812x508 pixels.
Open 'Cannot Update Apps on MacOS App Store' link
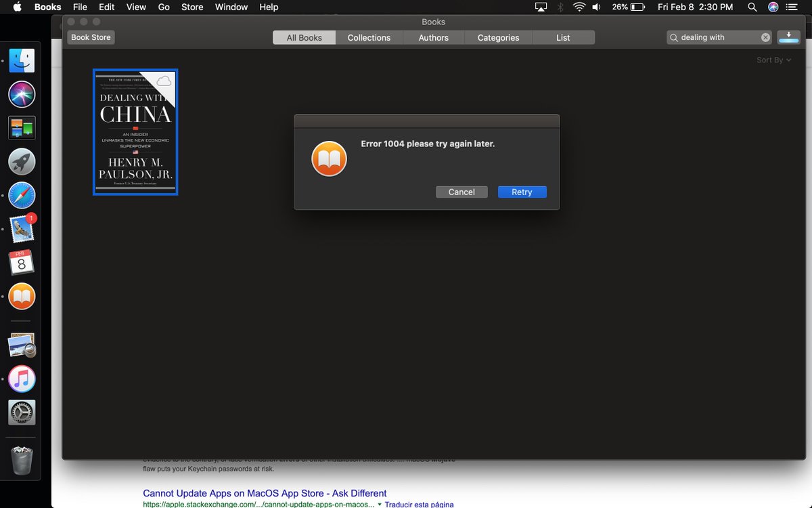point(265,493)
